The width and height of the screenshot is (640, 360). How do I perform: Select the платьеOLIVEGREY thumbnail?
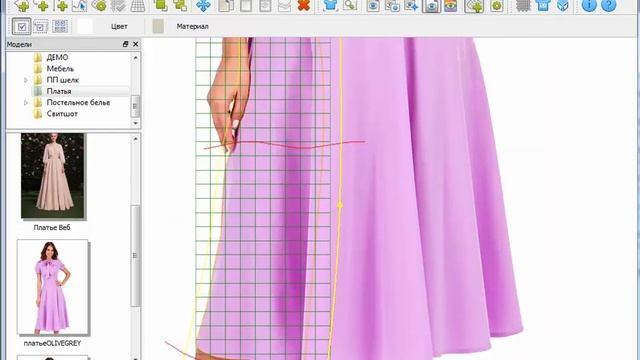point(52,287)
